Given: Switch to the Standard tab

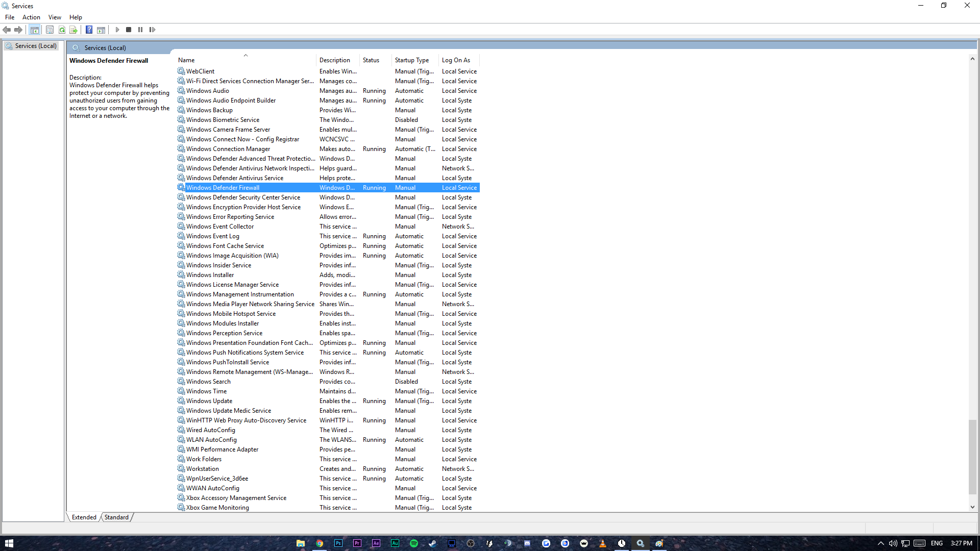Looking at the screenshot, I should point(116,517).
